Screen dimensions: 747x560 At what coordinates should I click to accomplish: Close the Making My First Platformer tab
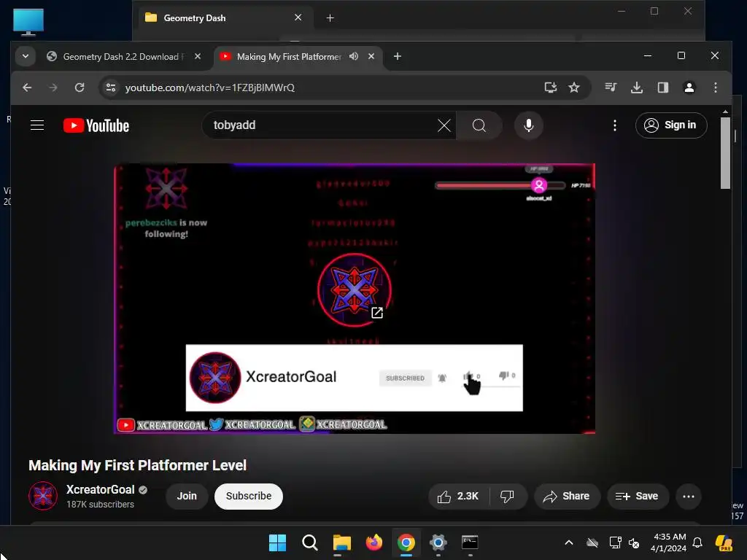click(371, 57)
